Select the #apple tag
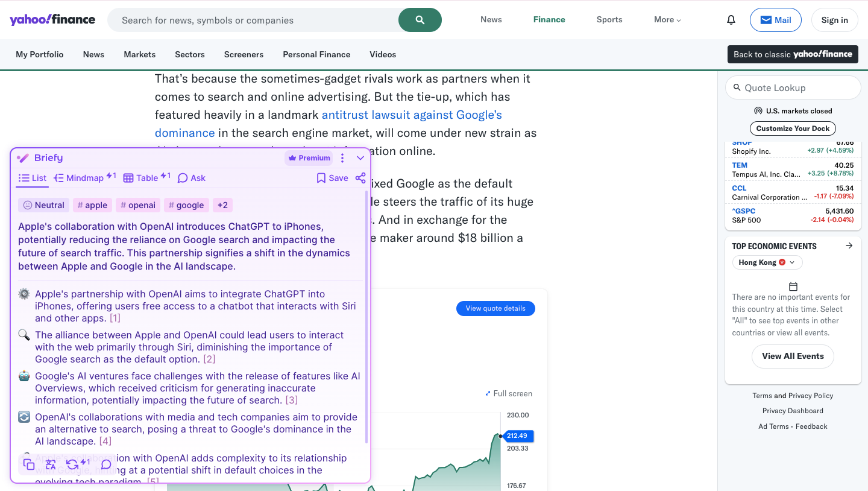868x491 pixels. coord(92,205)
